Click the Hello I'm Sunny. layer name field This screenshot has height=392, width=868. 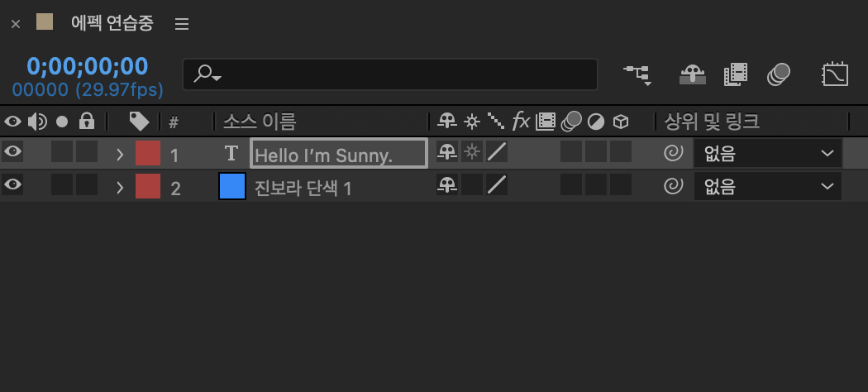click(x=339, y=153)
